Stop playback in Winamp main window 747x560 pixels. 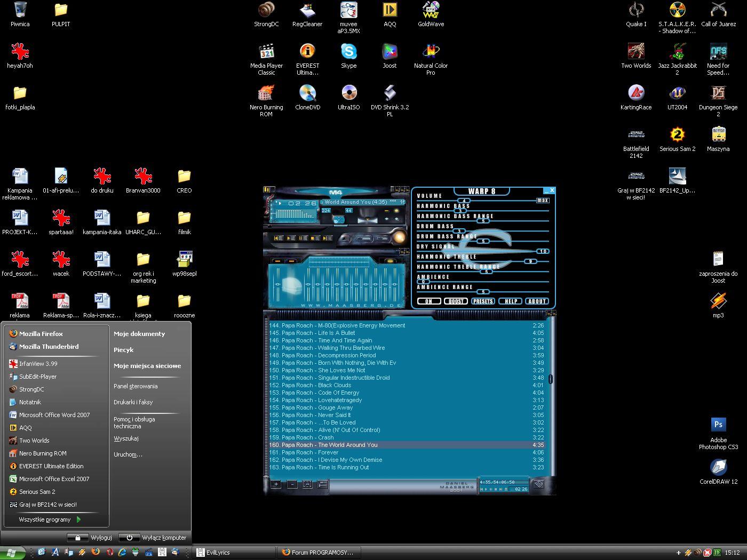(315, 238)
